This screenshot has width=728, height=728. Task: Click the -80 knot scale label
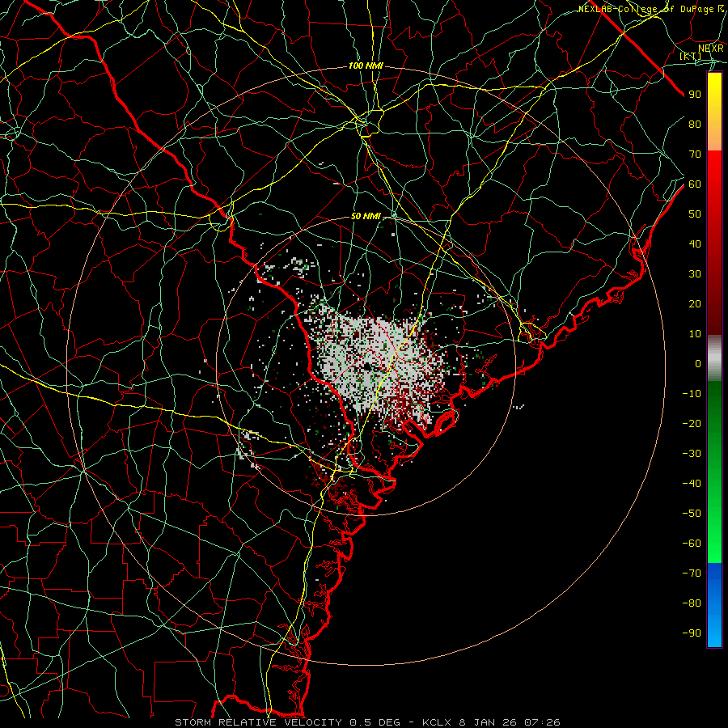692,603
